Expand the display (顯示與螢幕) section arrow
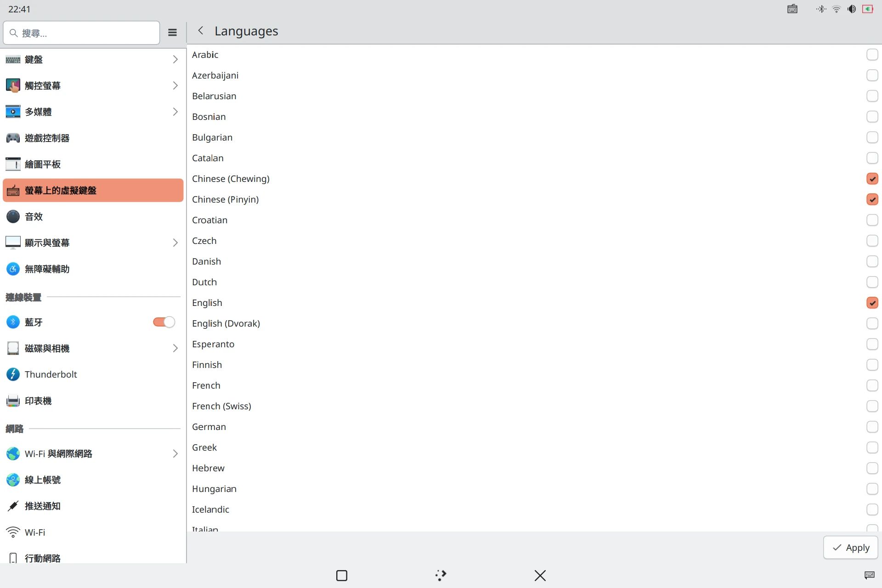Image resolution: width=882 pixels, height=588 pixels. 175,243
